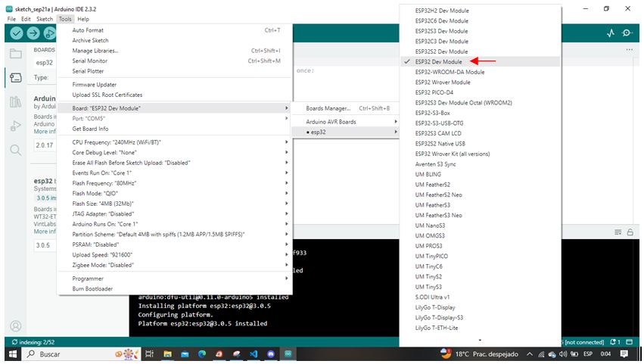
Task: Click the Windows Buscar search box
Action: [81, 353]
